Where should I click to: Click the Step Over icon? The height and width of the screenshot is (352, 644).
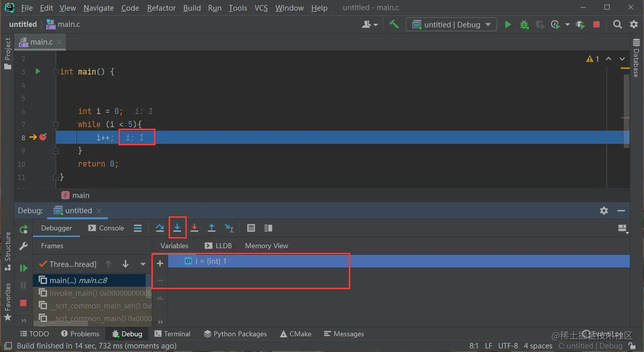[160, 228]
